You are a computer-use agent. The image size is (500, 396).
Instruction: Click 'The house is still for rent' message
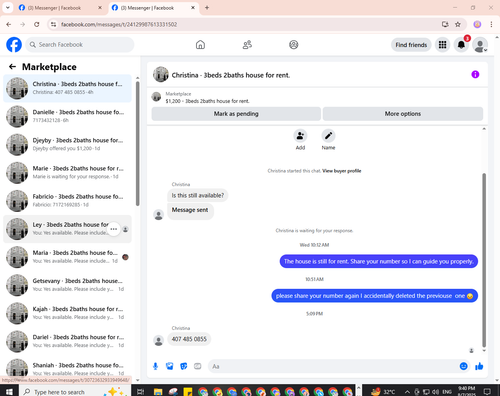pyautogui.click(x=378, y=261)
